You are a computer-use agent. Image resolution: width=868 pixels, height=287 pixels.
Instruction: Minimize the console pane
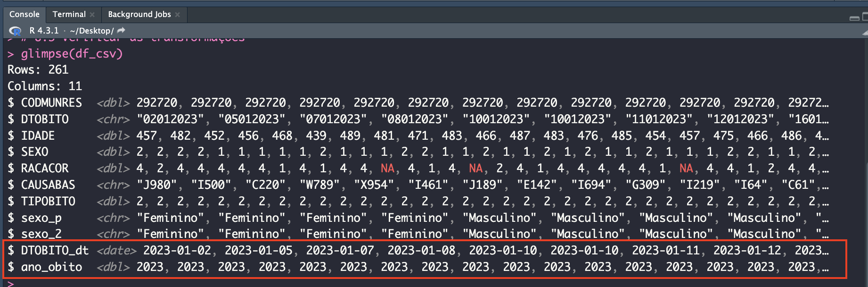click(x=854, y=18)
